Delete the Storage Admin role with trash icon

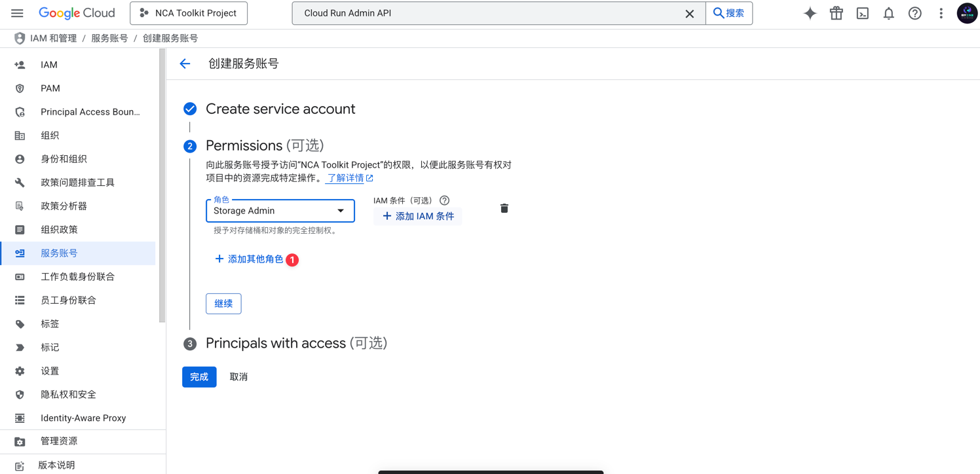coord(504,208)
